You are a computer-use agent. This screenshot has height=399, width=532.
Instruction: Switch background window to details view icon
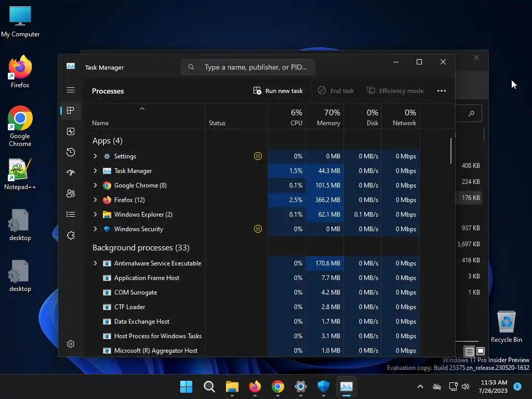(x=469, y=351)
